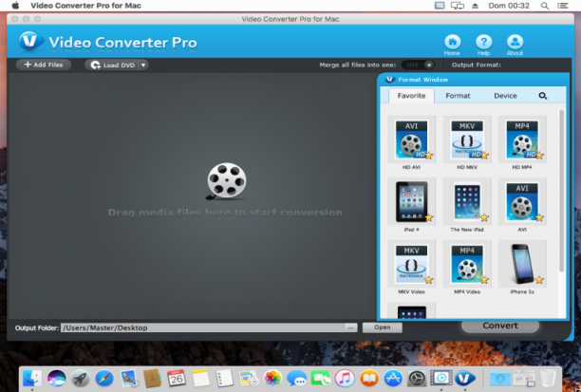Toggle the favorite star on HD AVI
This screenshot has width=581, height=392.
click(429, 156)
